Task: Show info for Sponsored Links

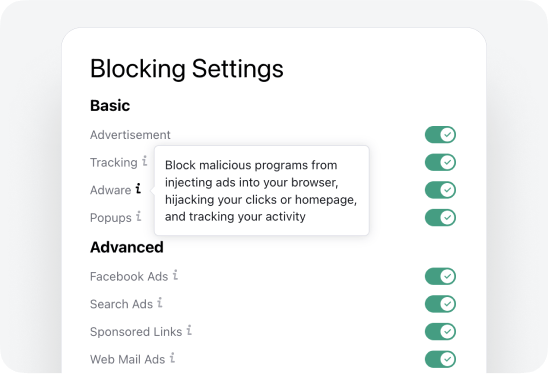Action: pos(189,330)
